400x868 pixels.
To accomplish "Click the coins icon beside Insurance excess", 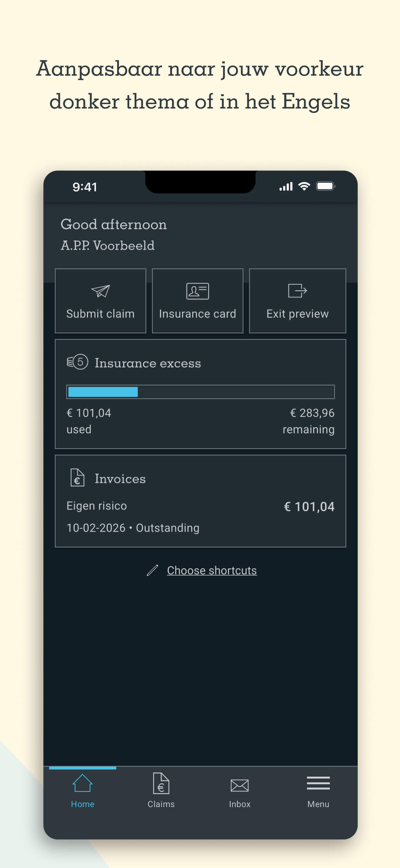I will [x=77, y=362].
